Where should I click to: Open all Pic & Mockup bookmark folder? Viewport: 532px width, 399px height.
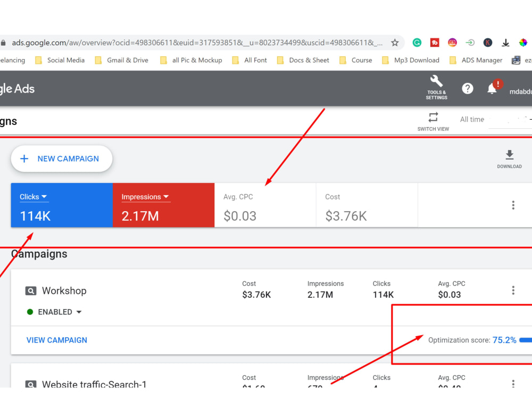click(192, 60)
